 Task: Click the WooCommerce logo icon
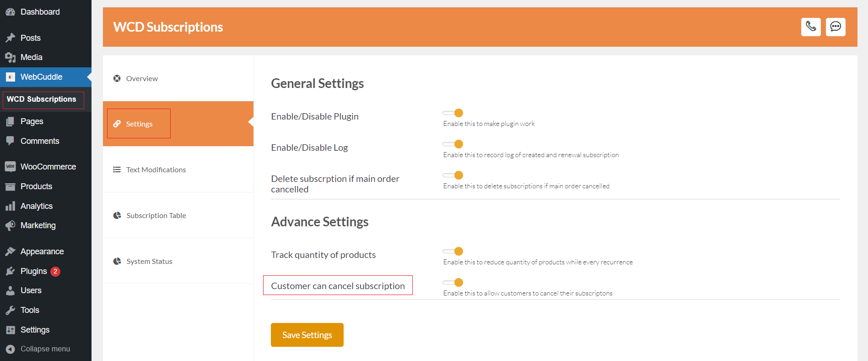point(10,167)
